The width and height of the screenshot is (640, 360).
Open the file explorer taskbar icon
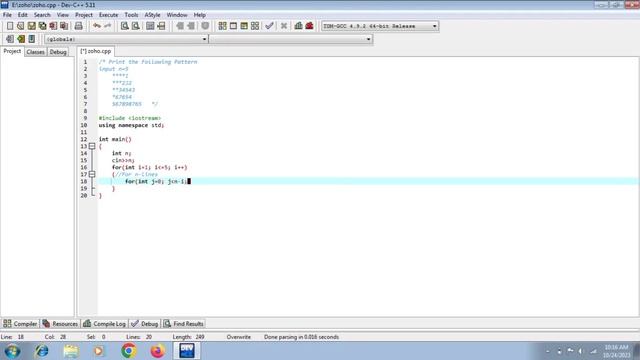pos(71,351)
